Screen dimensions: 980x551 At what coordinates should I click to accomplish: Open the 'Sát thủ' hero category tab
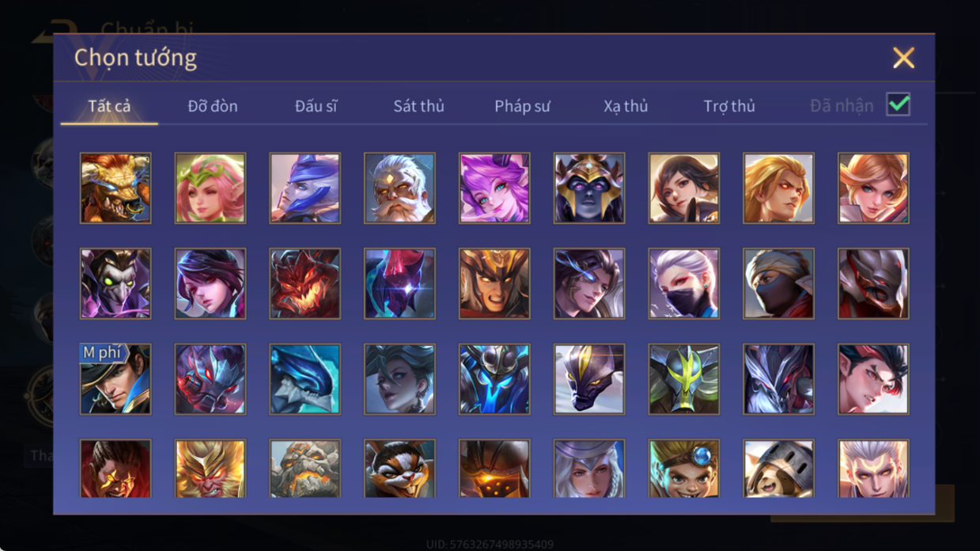click(418, 106)
